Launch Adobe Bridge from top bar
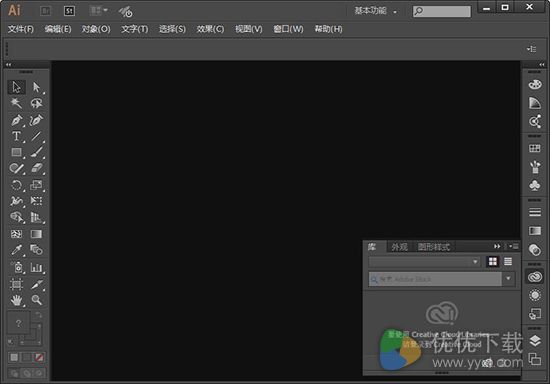 [x=46, y=11]
